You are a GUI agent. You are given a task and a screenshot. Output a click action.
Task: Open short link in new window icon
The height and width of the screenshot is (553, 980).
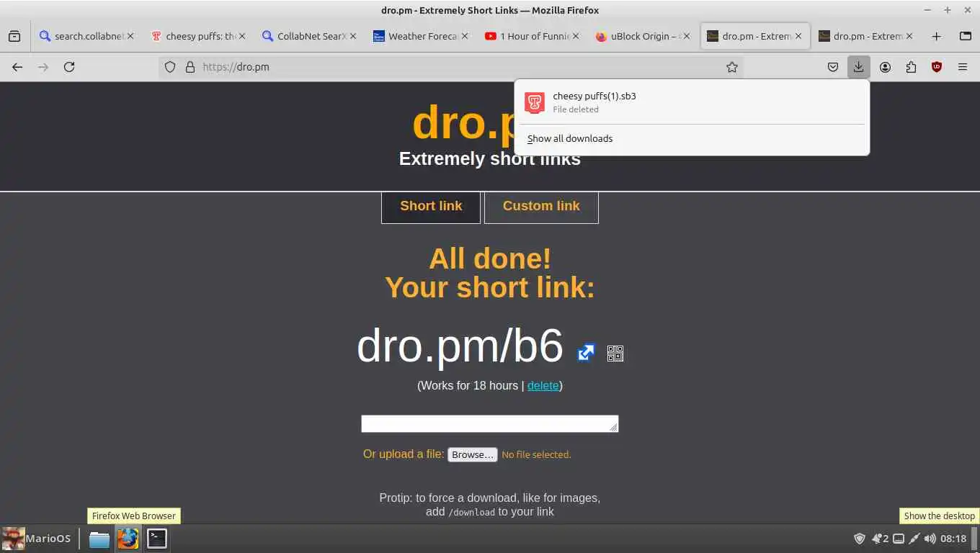tap(586, 353)
